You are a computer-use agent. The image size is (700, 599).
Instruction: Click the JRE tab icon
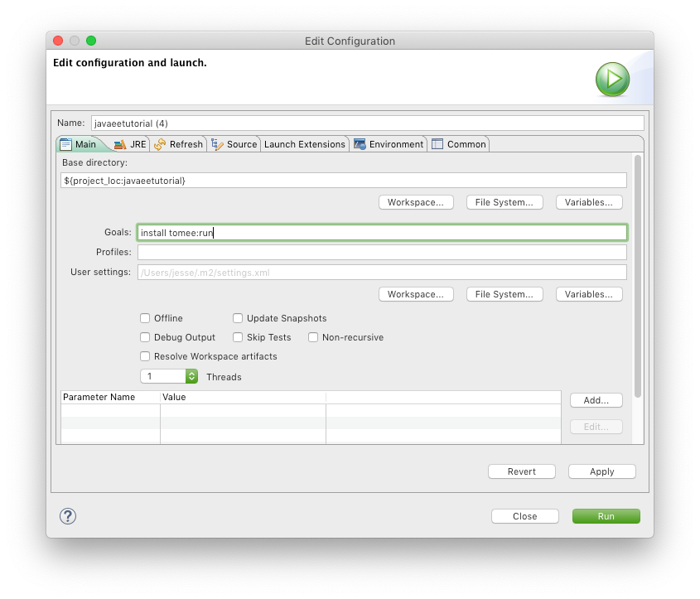pos(120,144)
